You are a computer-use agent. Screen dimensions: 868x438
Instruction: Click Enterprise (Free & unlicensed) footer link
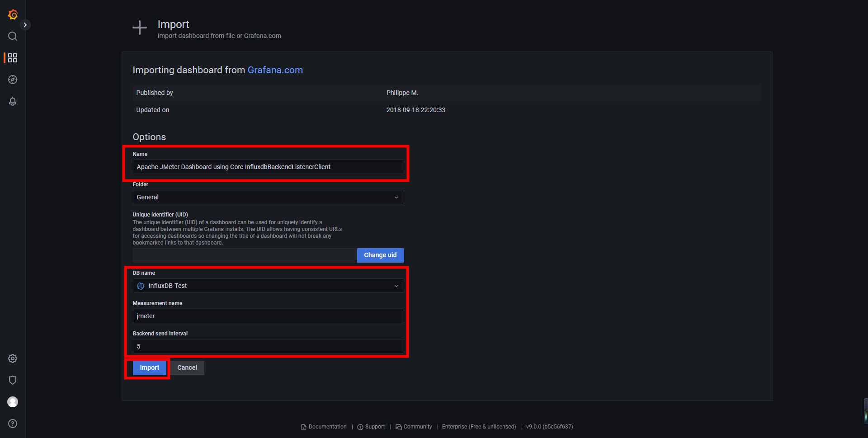pos(479,427)
